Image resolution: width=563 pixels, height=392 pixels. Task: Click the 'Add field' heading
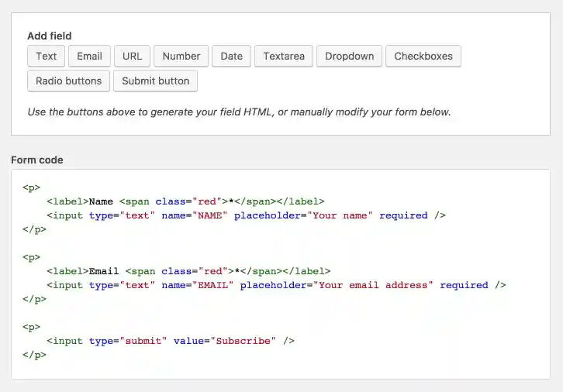tap(50, 36)
